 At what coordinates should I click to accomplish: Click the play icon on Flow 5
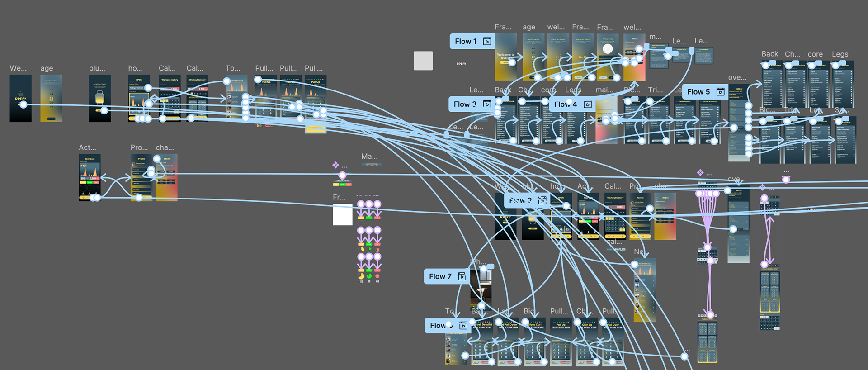(721, 92)
